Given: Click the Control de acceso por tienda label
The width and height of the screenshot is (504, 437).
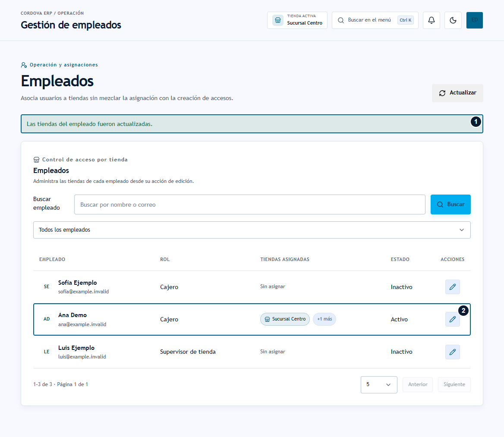Looking at the screenshot, I should 85,160.
